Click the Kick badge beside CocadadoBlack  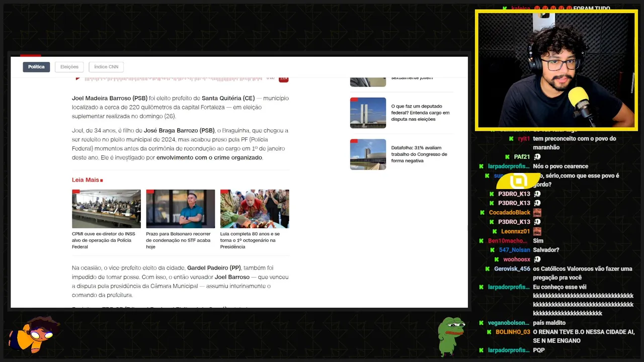coord(482,213)
